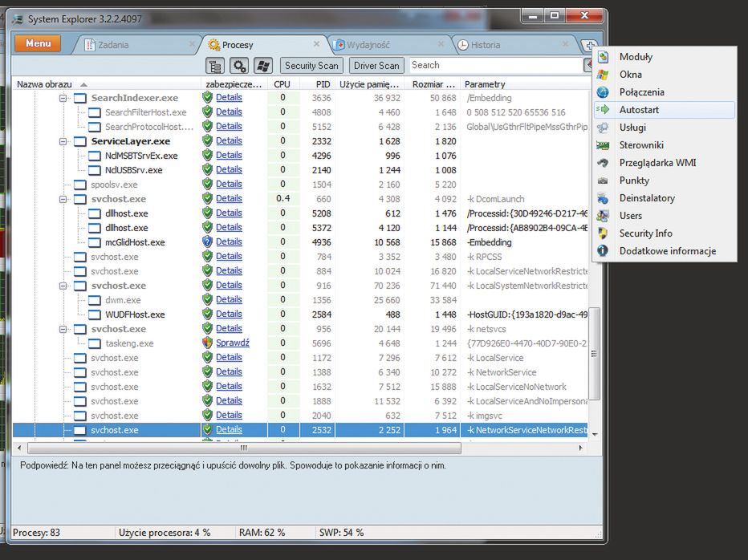The width and height of the screenshot is (748, 560).
Task: Click the RAM: 62 % status bar entry
Action: tap(262, 533)
